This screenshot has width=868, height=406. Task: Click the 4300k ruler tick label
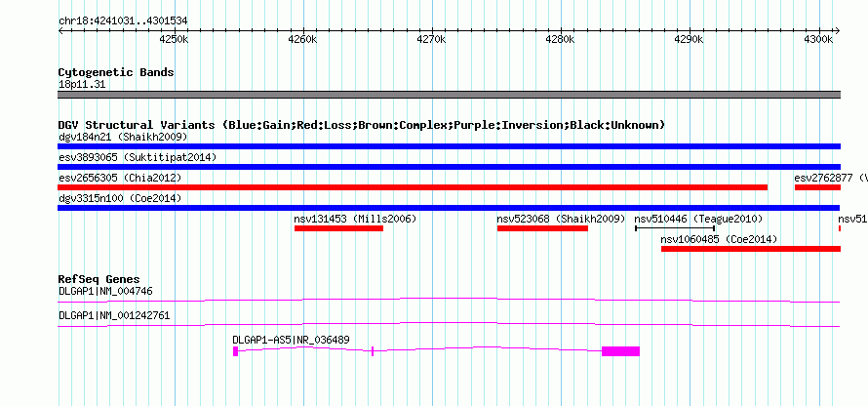(x=819, y=39)
